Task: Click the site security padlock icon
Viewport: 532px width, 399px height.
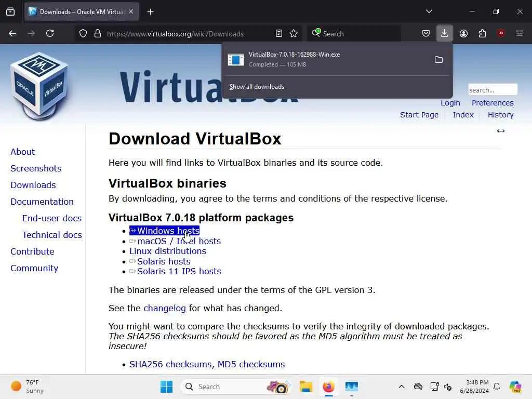Action: point(98,34)
